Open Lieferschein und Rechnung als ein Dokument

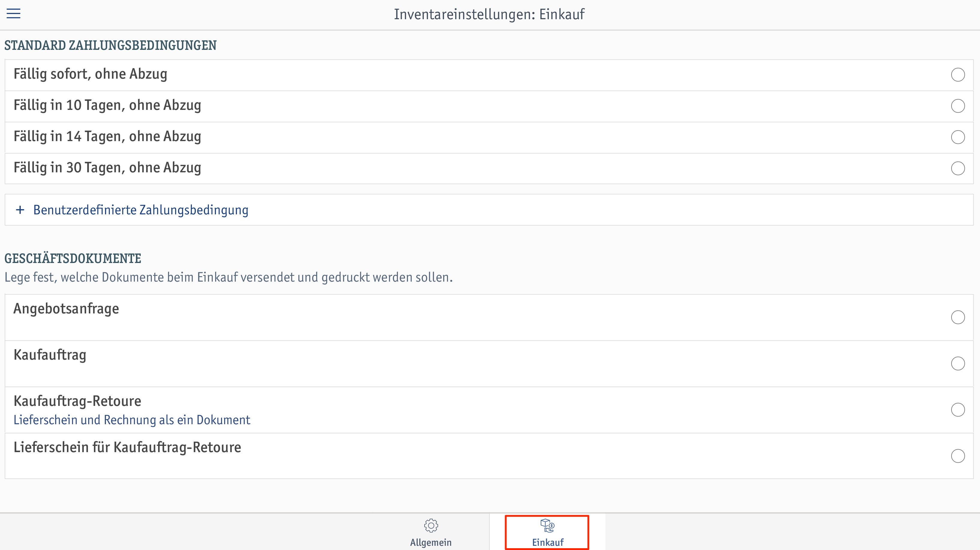[132, 420]
